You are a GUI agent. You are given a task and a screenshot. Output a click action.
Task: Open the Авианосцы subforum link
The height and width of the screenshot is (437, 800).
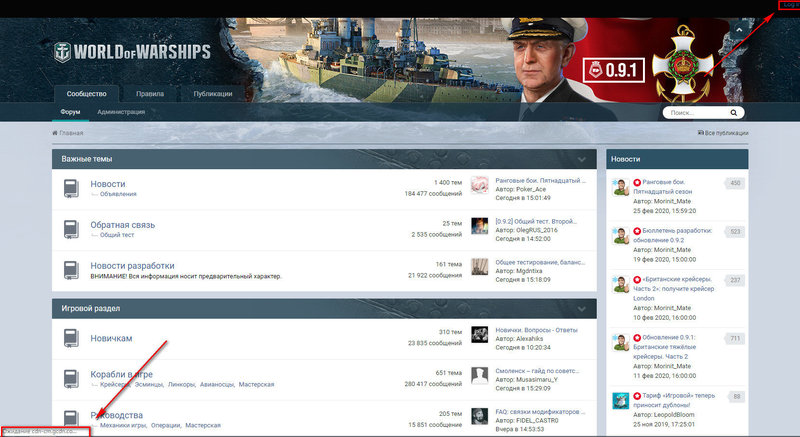[217, 384]
